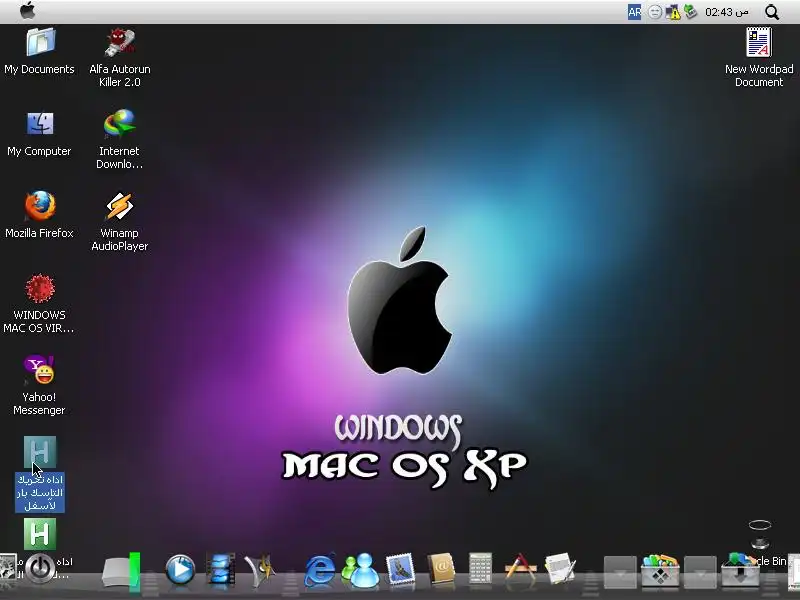Open the magnifier search icon in the menu bar
800x600 pixels.
tap(772, 12)
